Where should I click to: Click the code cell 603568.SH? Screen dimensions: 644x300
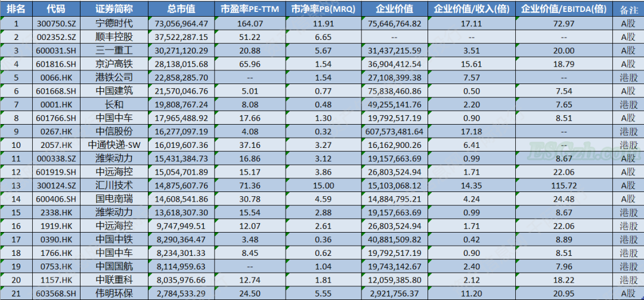(56, 293)
